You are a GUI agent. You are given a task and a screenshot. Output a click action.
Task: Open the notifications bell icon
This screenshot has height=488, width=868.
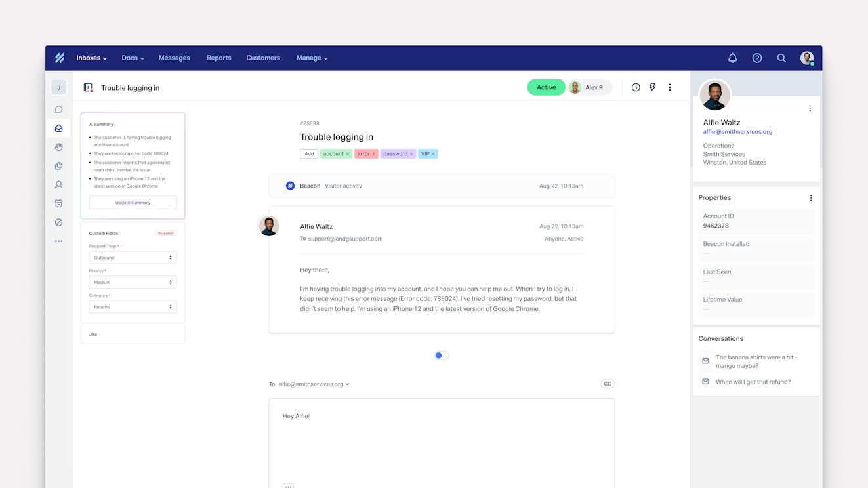(732, 58)
